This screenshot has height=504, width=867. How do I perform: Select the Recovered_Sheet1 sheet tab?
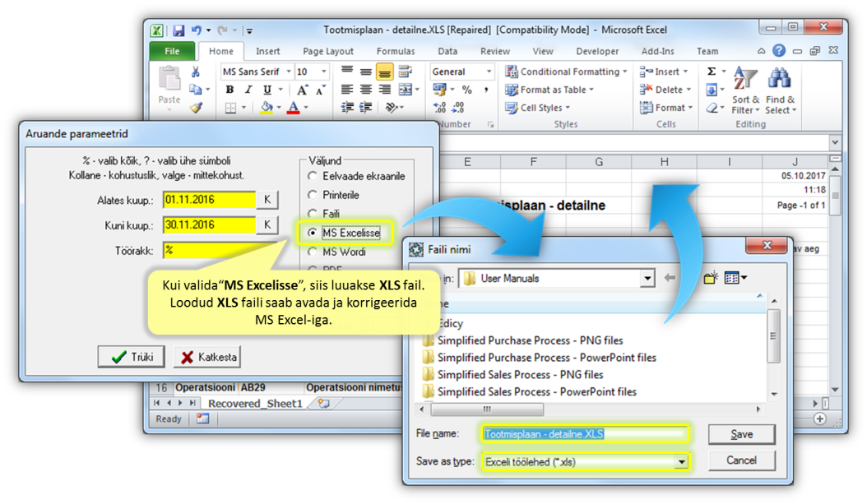tap(255, 404)
